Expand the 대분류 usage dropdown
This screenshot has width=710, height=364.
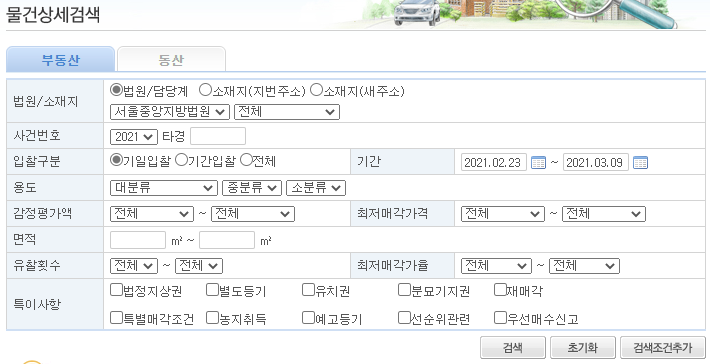coord(163,188)
